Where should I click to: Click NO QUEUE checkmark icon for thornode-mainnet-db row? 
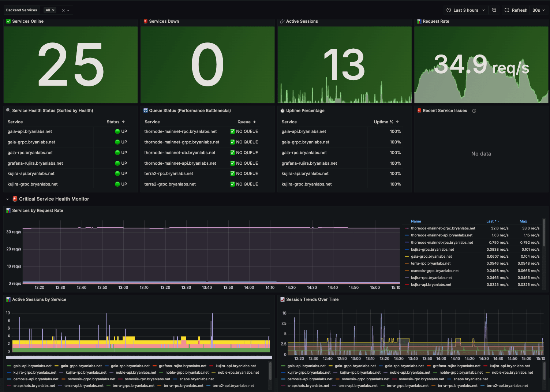(232, 153)
